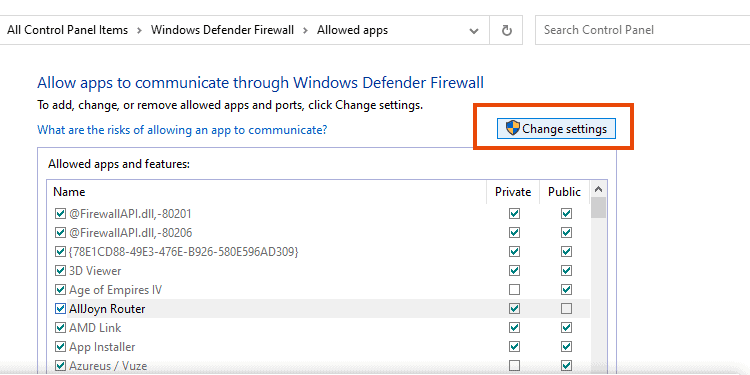Toggle Private checkbox for 3D Viewer
Image resolution: width=750 pixels, height=375 pixels.
[x=514, y=271]
